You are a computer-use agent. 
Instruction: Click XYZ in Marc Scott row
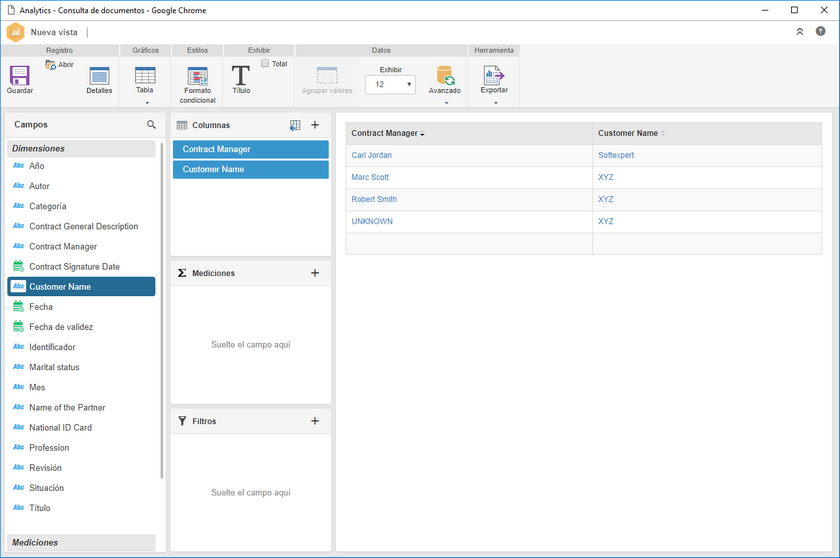(x=606, y=177)
